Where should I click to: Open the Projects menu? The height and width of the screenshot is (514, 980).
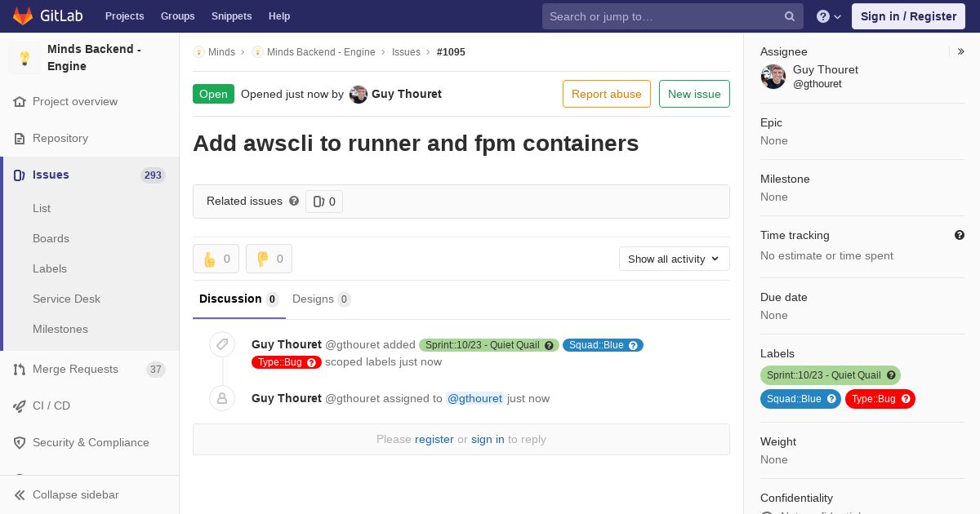pos(125,16)
